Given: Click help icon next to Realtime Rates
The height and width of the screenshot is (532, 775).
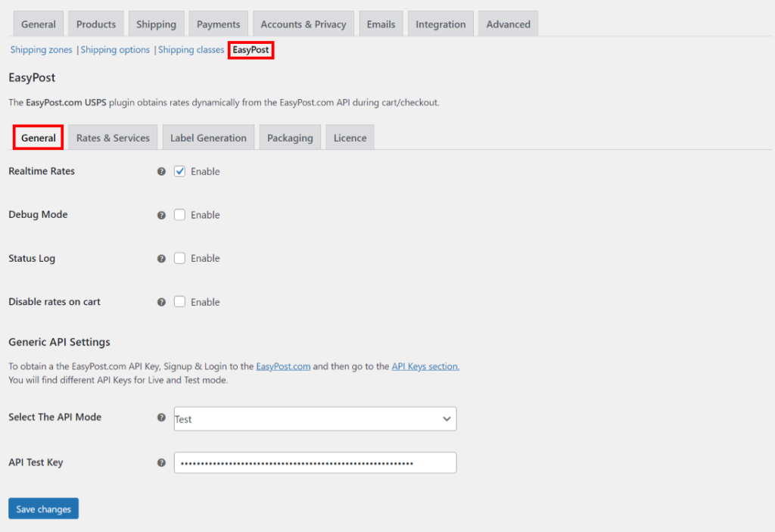Looking at the screenshot, I should click(x=161, y=172).
